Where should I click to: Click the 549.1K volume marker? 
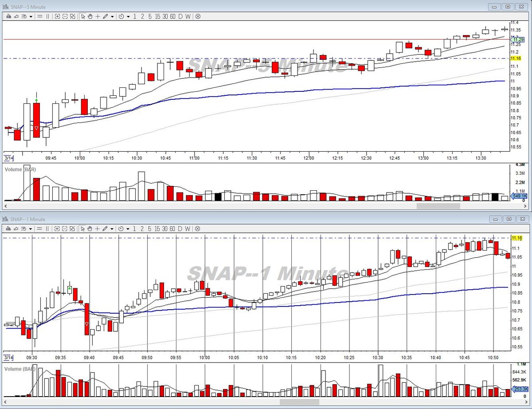(519, 196)
